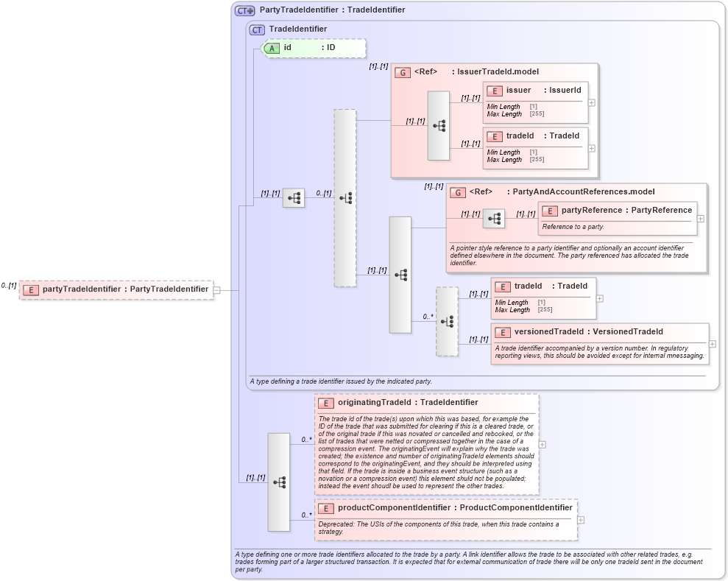Select the sequence compositor inside PartyAndAccountReferences.model
The image size is (728, 581).
click(x=493, y=218)
